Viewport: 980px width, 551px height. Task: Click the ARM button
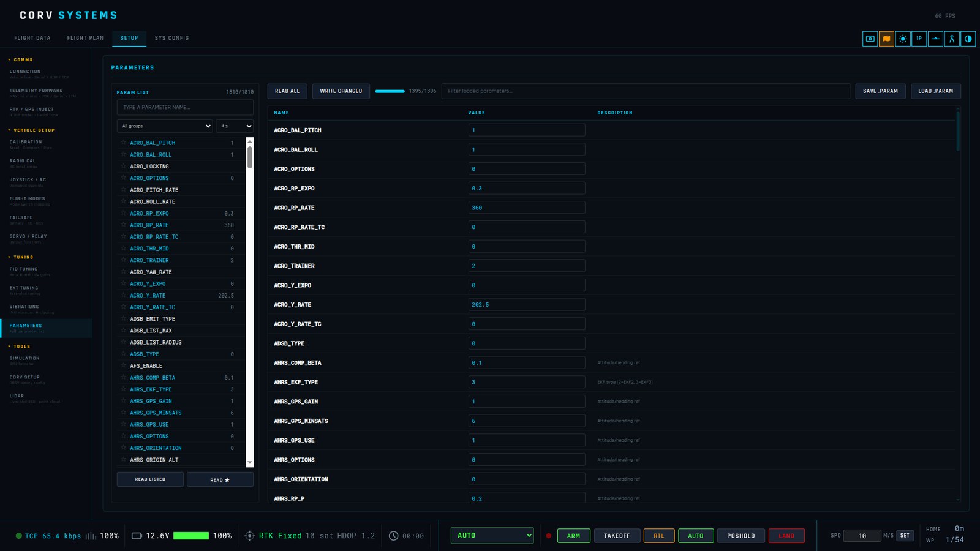[573, 536]
